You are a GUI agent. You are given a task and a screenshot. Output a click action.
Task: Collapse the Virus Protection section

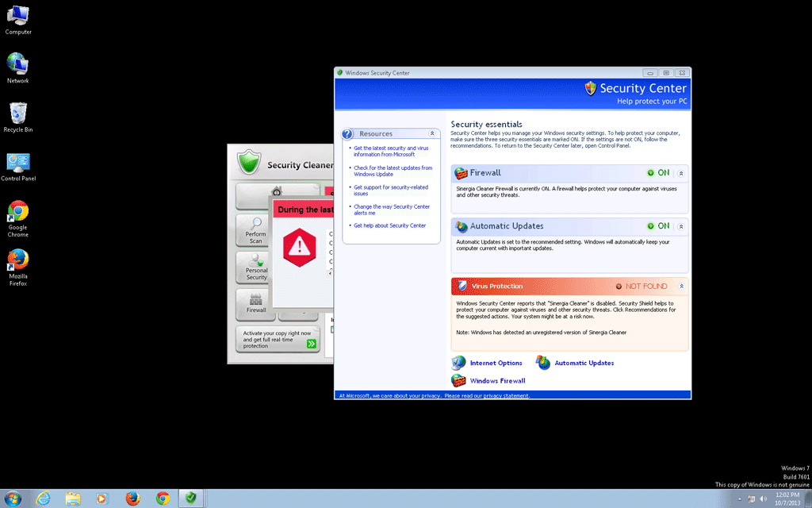(680, 287)
